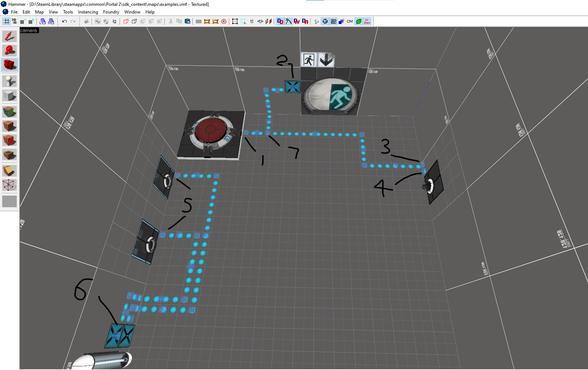
Task: Click the Texture Alignment face icon
Action: [x=269, y=21]
